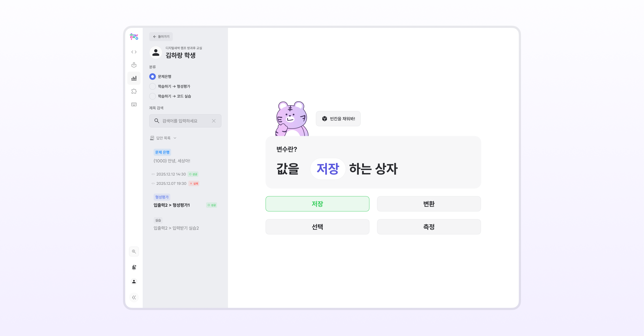Go back with the 돌아가기 button
644x336 pixels.
point(161,37)
